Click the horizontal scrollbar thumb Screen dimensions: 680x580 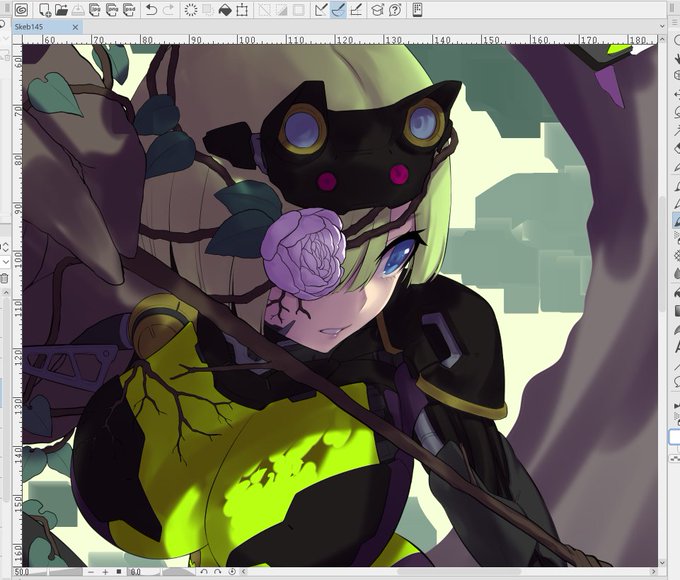[460, 572]
